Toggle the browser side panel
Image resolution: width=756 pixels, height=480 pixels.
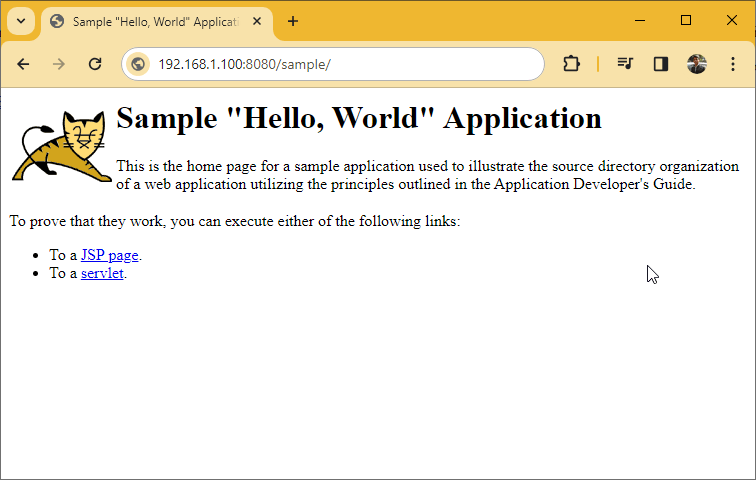coord(661,64)
